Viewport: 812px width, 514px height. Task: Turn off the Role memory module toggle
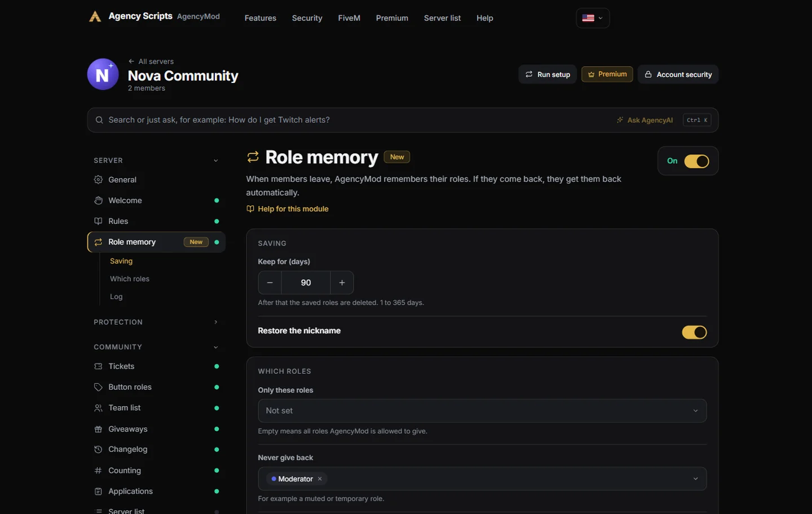coord(696,161)
